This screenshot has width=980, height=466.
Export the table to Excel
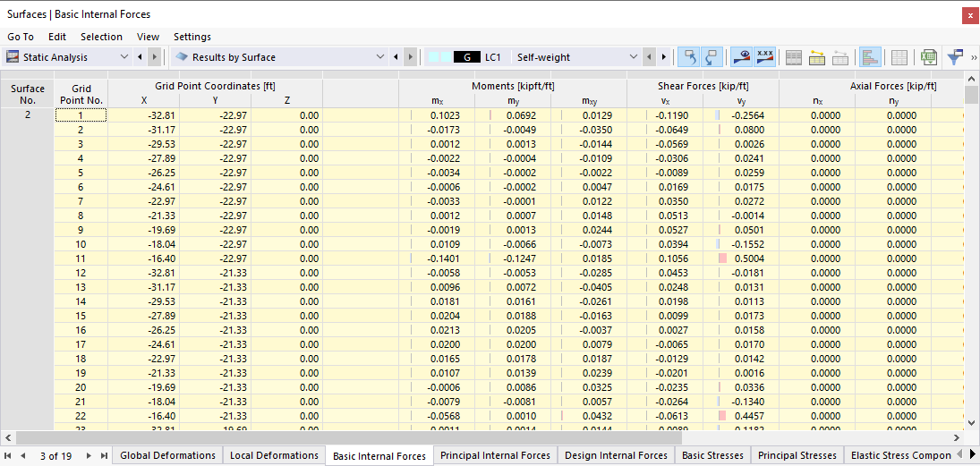(929, 57)
